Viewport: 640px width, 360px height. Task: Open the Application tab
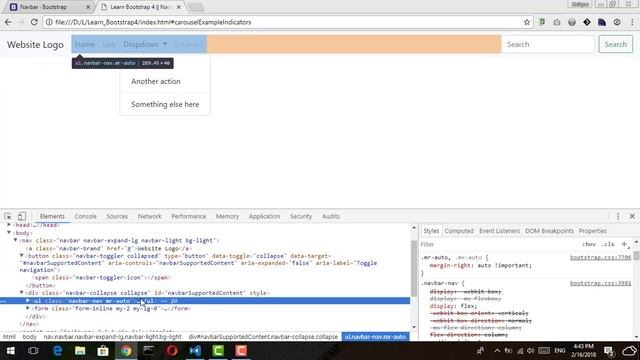click(264, 216)
